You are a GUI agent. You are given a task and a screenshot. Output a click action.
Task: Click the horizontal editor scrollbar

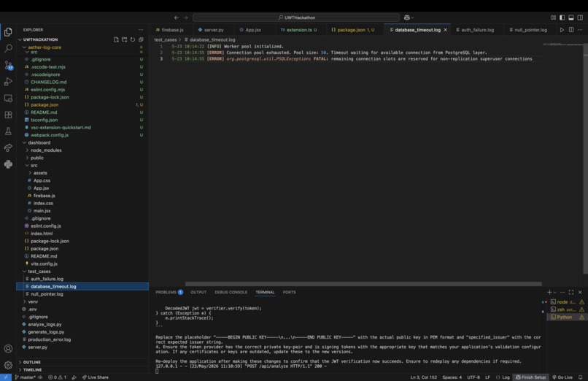363,284
